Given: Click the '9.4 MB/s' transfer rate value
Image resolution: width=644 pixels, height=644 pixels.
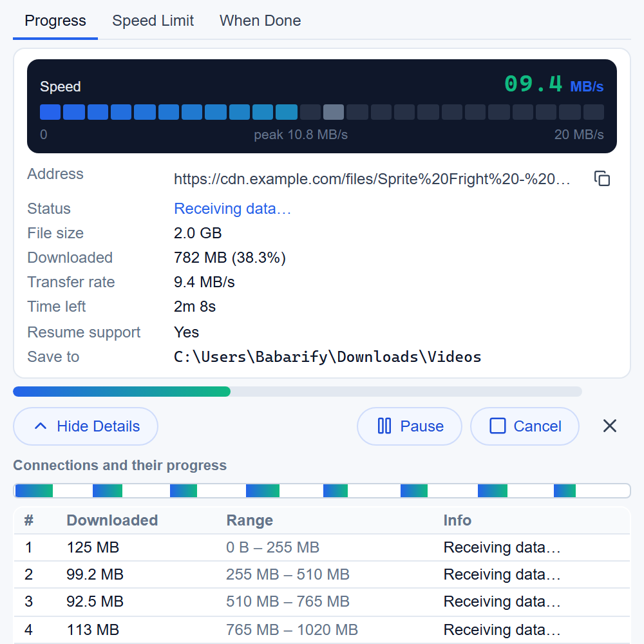Looking at the screenshot, I should [x=204, y=282].
